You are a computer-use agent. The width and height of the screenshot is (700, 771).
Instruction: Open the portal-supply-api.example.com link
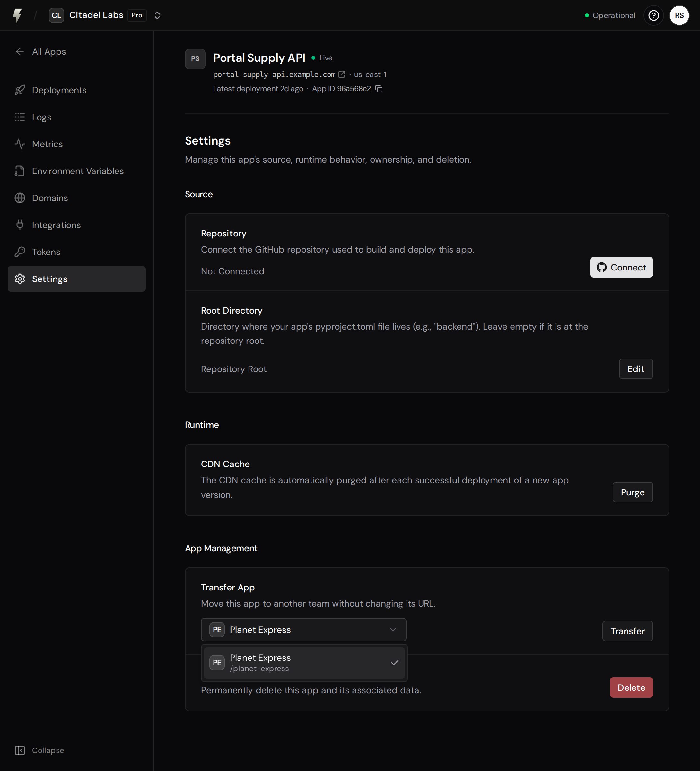274,75
